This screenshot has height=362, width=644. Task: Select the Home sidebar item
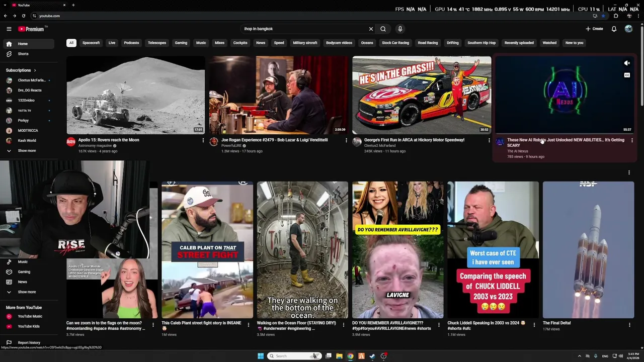[x=28, y=44]
